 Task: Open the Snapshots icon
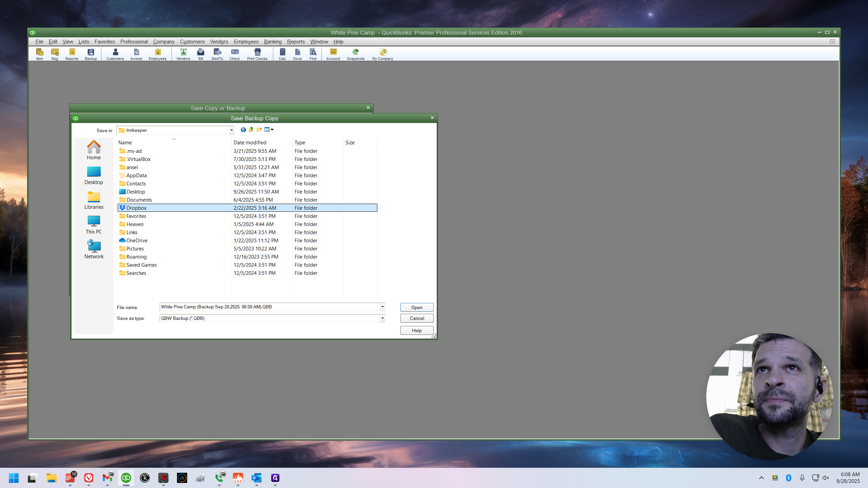[x=355, y=54]
